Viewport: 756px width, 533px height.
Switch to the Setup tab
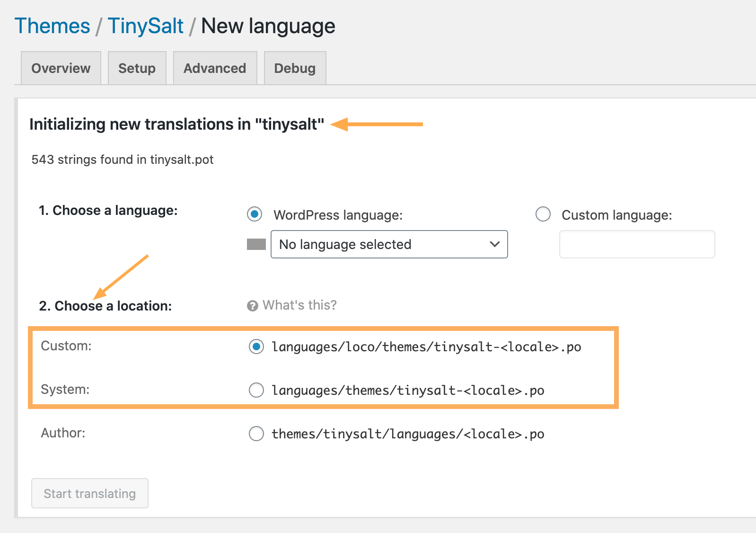pos(137,68)
